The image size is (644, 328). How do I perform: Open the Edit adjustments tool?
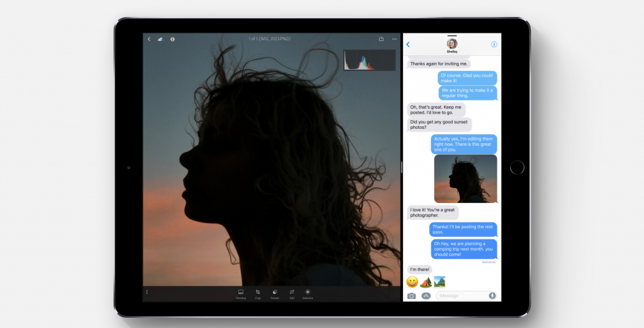292,293
